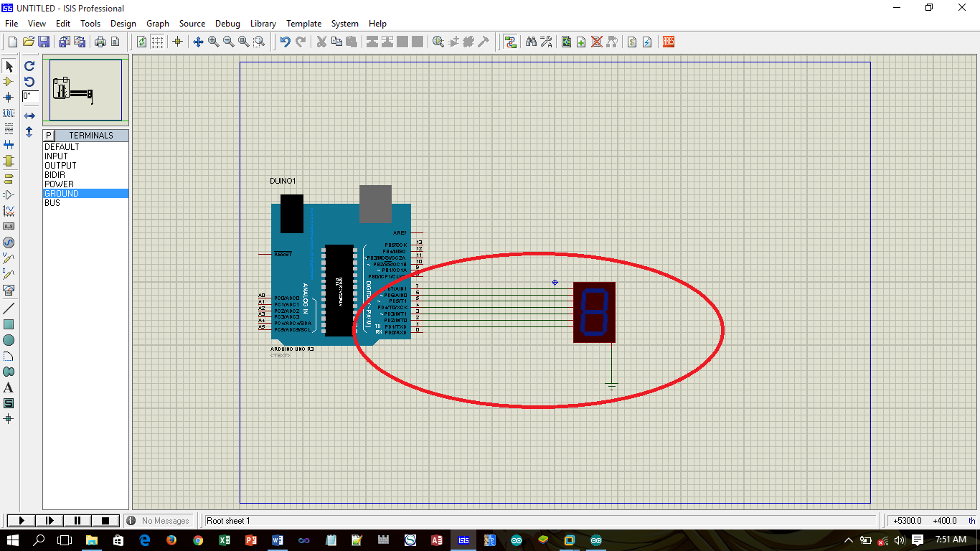The height and width of the screenshot is (551, 980).
Task: Select the 2D Arc drawing tool
Action: 9,356
